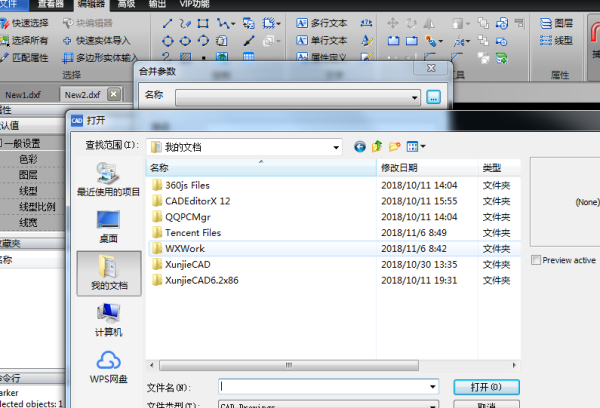Click Quick Entity Import 快速实体导入
This screenshot has width=600, height=408.
(96, 41)
